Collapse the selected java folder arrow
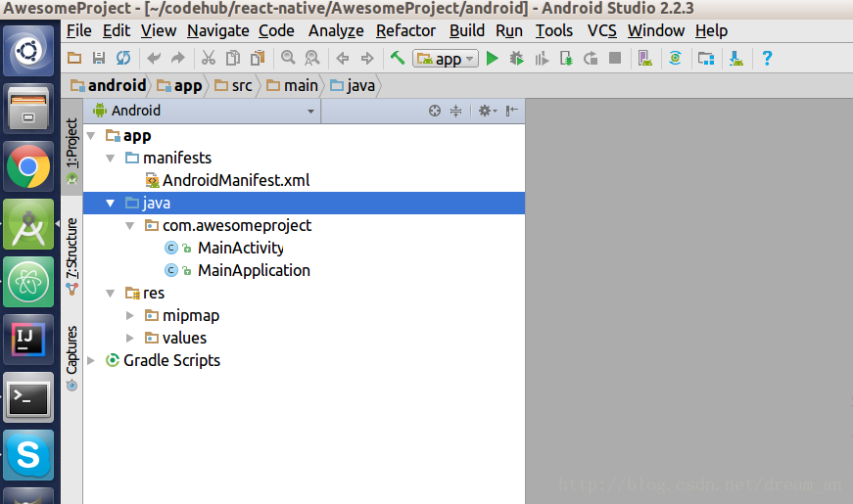Image resolution: width=853 pixels, height=504 pixels. point(111,203)
